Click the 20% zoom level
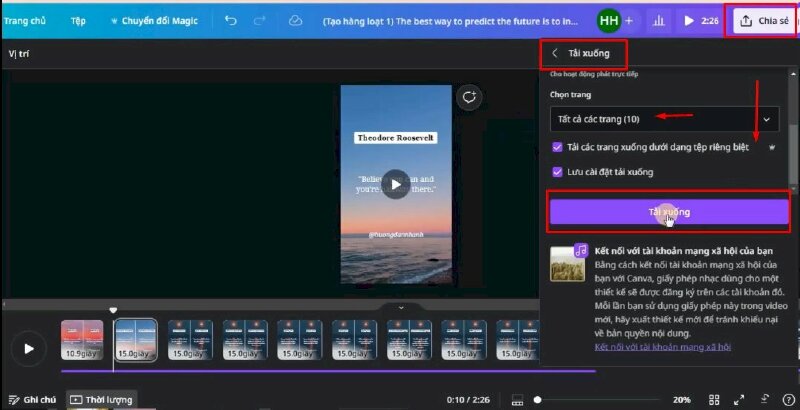The width and height of the screenshot is (800, 410). pyautogui.click(x=681, y=400)
